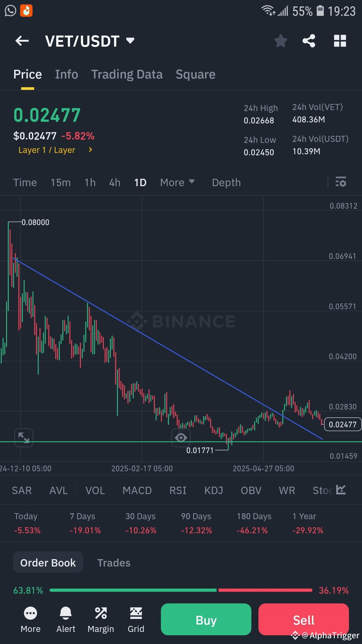Image resolution: width=362 pixels, height=644 pixels.
Task: Select the 4h interval
Action: tap(115, 182)
